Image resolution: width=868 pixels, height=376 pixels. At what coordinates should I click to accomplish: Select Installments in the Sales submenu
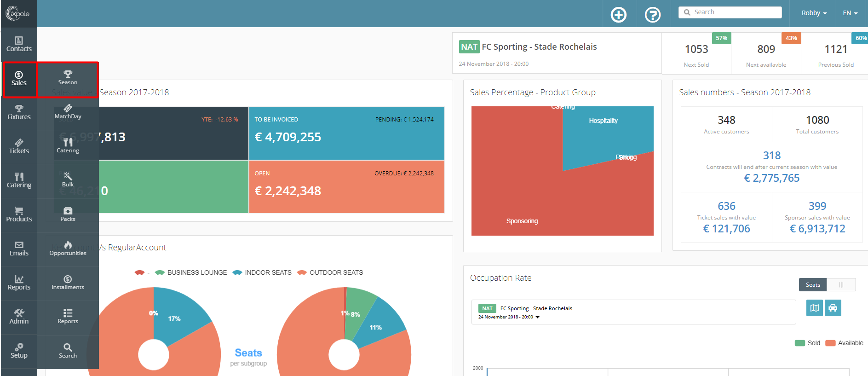pyautogui.click(x=68, y=283)
